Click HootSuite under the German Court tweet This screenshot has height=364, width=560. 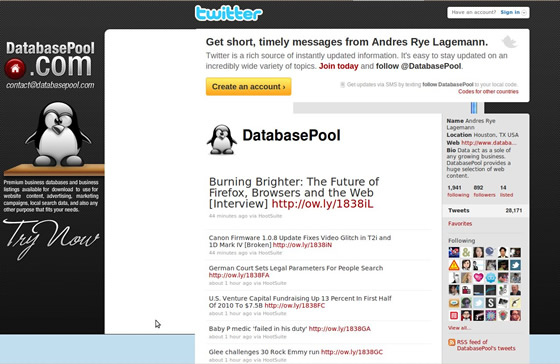274,283
